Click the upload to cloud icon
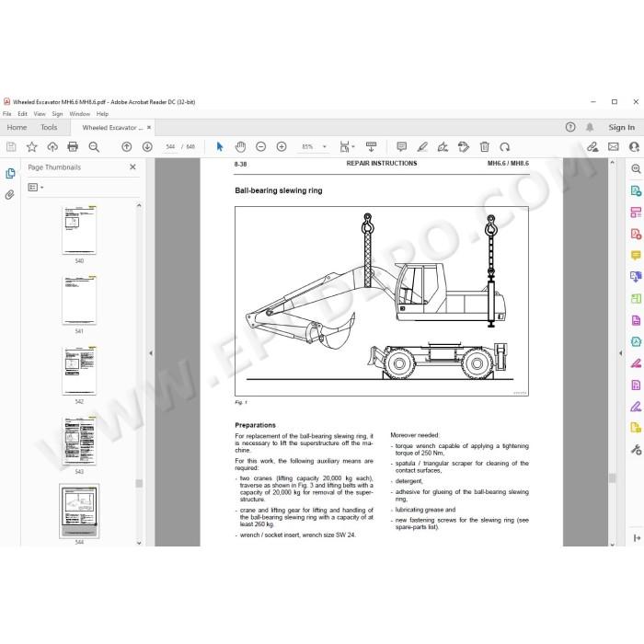Screen dimensions: 644x644 52,146
